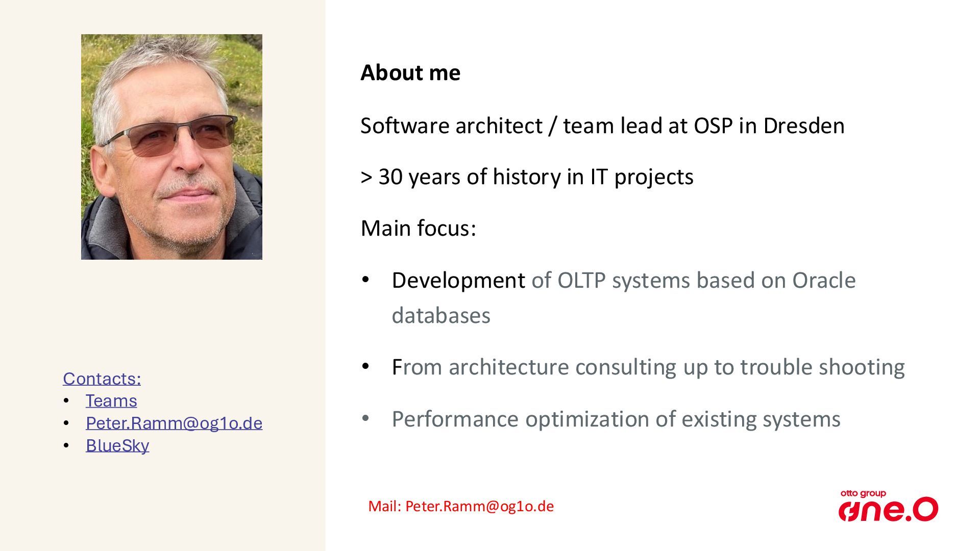980x551 pixels.
Task: Click the word Development in first bullet
Action: click(x=458, y=280)
